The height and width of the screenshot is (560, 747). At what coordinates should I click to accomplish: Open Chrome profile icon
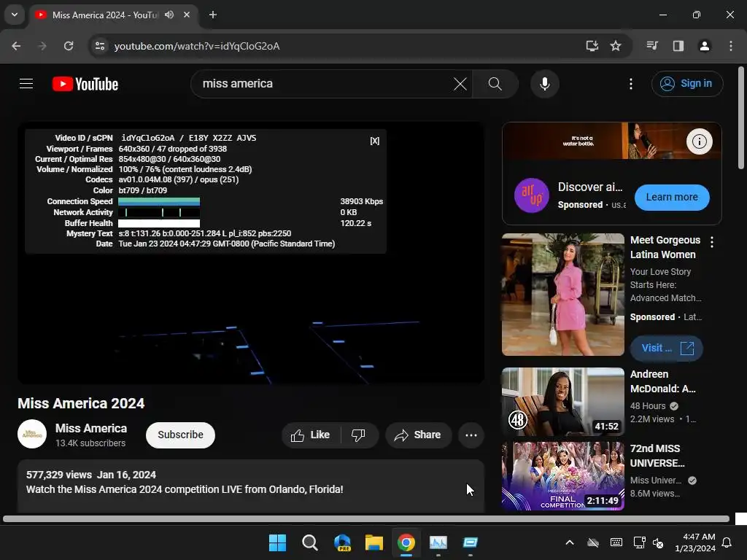point(704,46)
